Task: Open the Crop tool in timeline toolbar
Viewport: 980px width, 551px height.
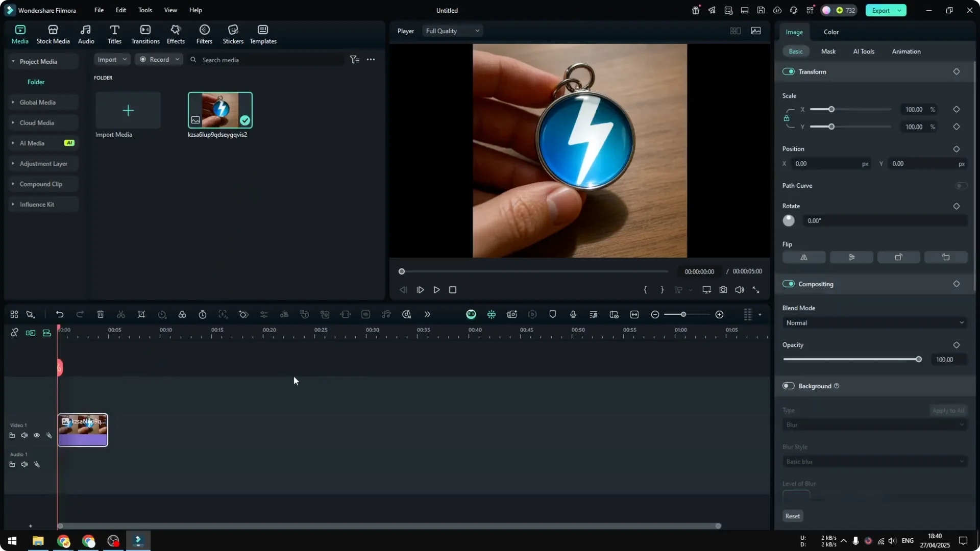Action: [141, 314]
